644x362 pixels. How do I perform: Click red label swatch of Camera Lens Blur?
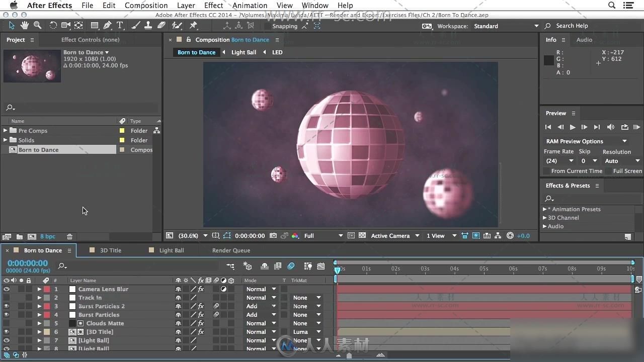point(47,289)
